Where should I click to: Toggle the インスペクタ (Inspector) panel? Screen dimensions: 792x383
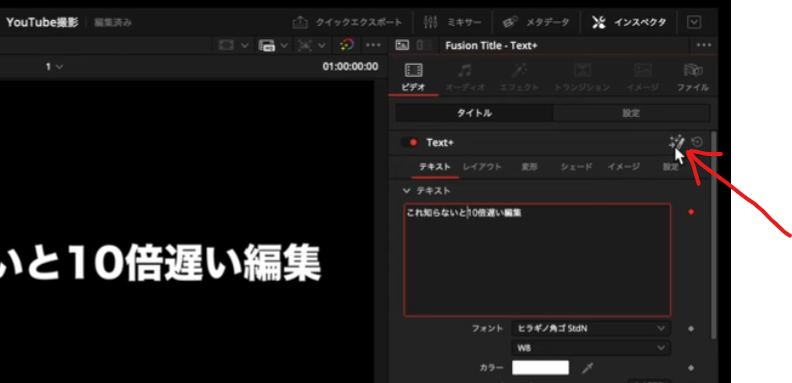(x=629, y=22)
